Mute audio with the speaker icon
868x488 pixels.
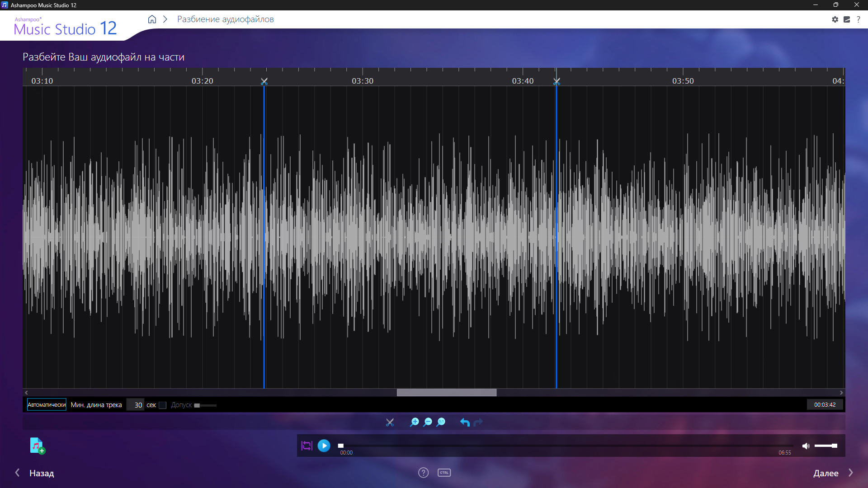pyautogui.click(x=806, y=446)
